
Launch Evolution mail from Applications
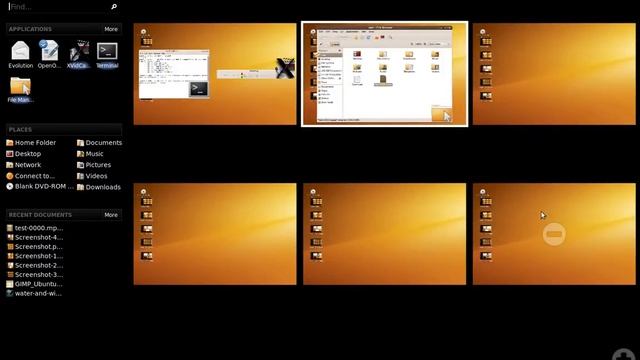click(20, 54)
